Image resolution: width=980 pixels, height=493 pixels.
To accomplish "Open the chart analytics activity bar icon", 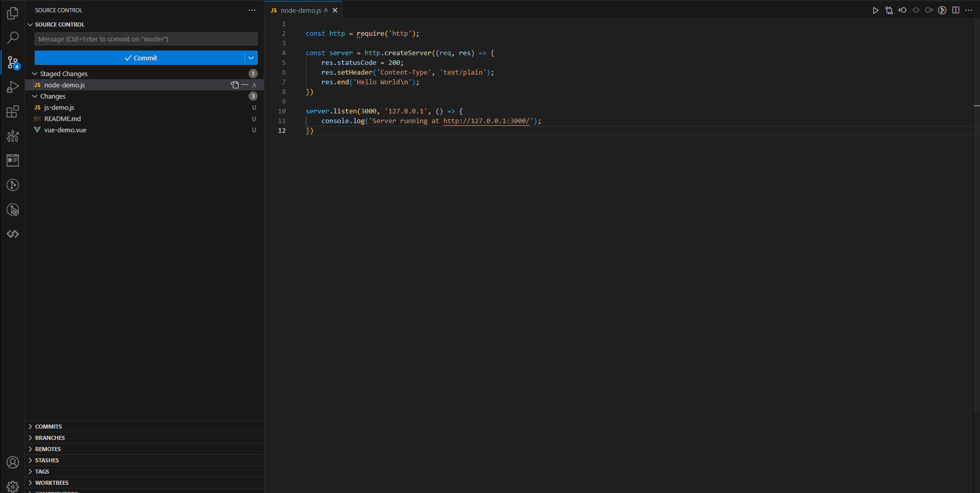I will click(13, 136).
